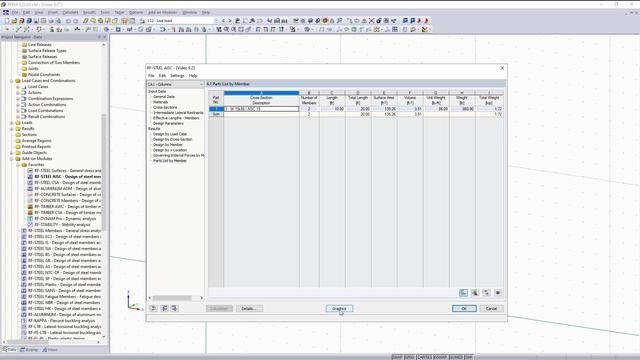Screen dimensions: 640x360
Task: Click the dialog tree horizontal scrollbar
Action: pyautogui.click(x=172, y=298)
